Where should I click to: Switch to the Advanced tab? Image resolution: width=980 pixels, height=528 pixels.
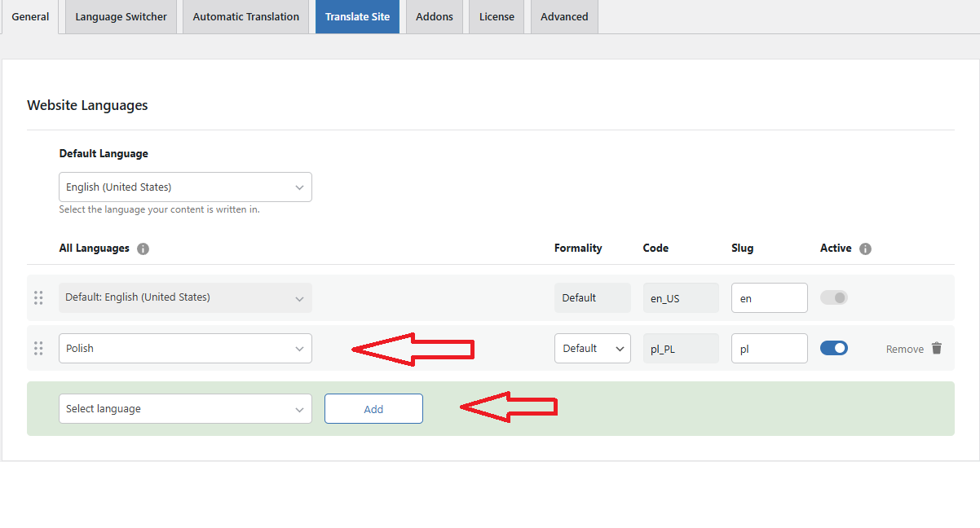click(x=563, y=16)
